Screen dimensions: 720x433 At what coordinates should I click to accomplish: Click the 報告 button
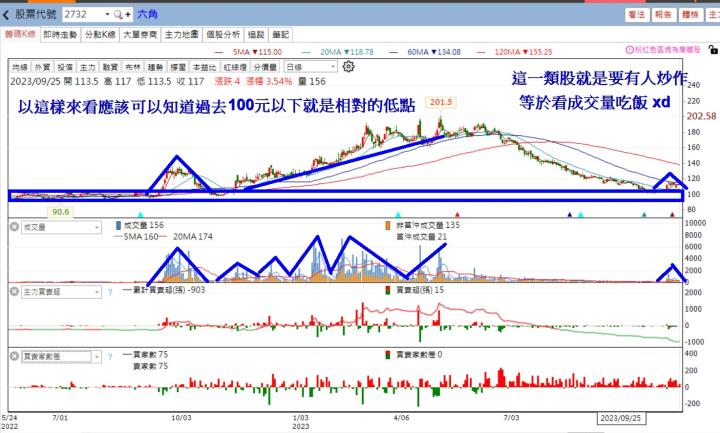tap(664, 15)
